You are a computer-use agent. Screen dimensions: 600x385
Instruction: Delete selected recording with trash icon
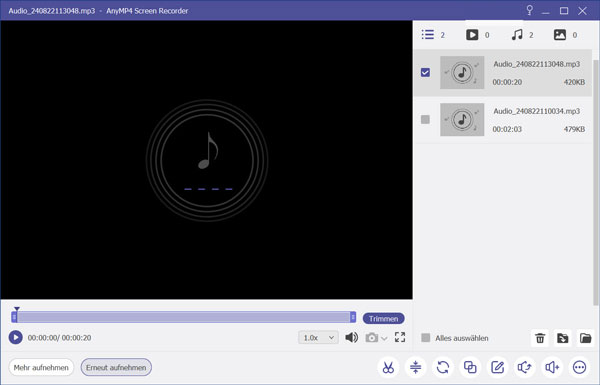coord(540,338)
